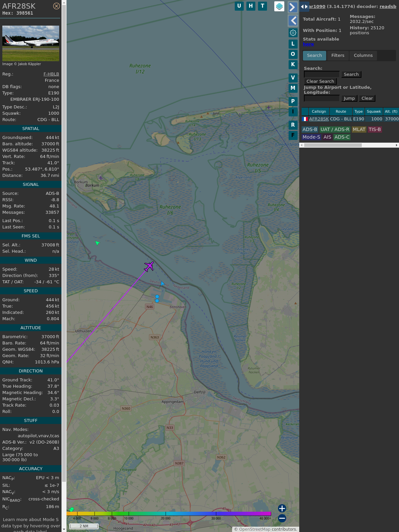Focus the Search text field
Viewport: 399px width, 532px height.
[322, 74]
